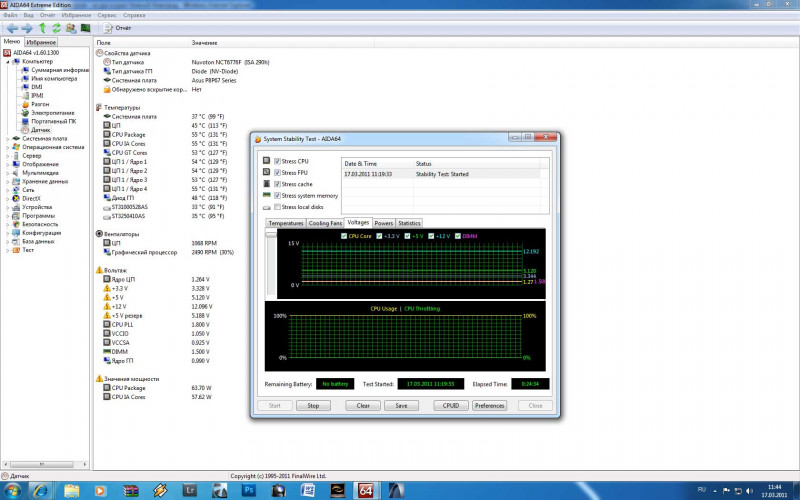Switch to the Powers tab
Viewport: 800px width, 500px height.
pyautogui.click(x=384, y=223)
